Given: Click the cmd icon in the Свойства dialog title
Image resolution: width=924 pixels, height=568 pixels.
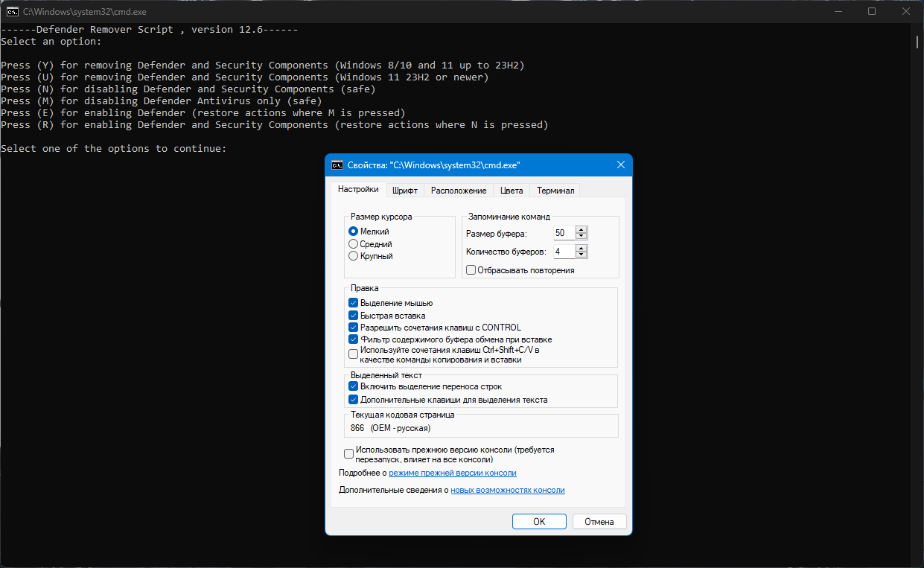Looking at the screenshot, I should click(337, 165).
